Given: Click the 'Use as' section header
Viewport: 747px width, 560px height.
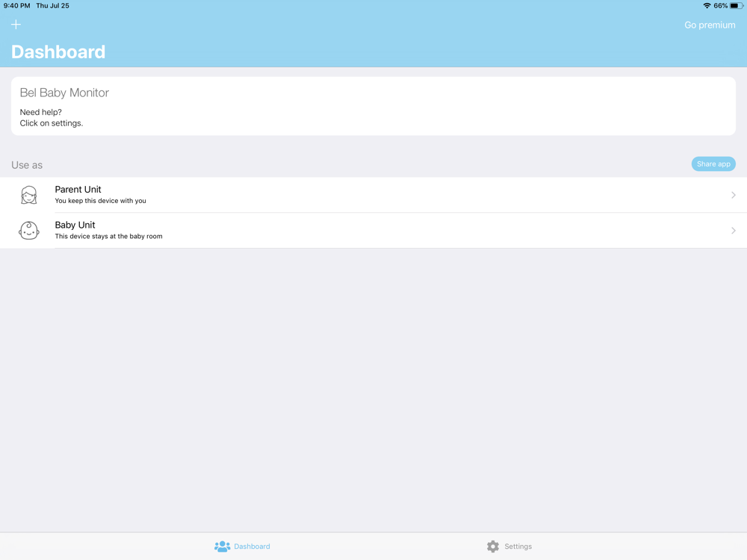Looking at the screenshot, I should (27, 165).
